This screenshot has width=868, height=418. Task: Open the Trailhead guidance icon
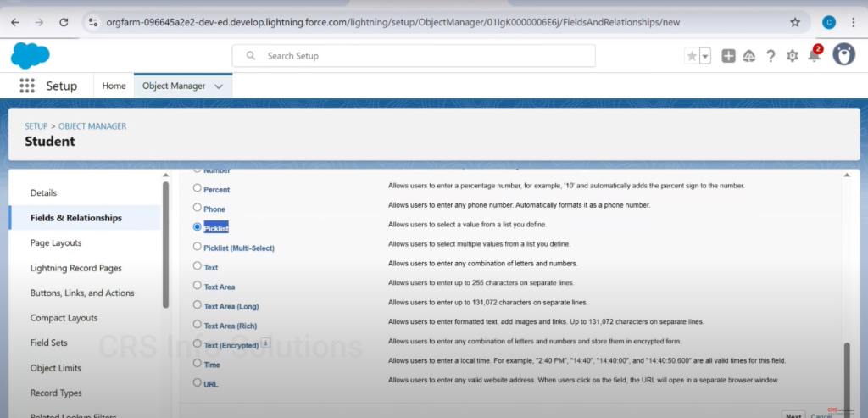749,56
